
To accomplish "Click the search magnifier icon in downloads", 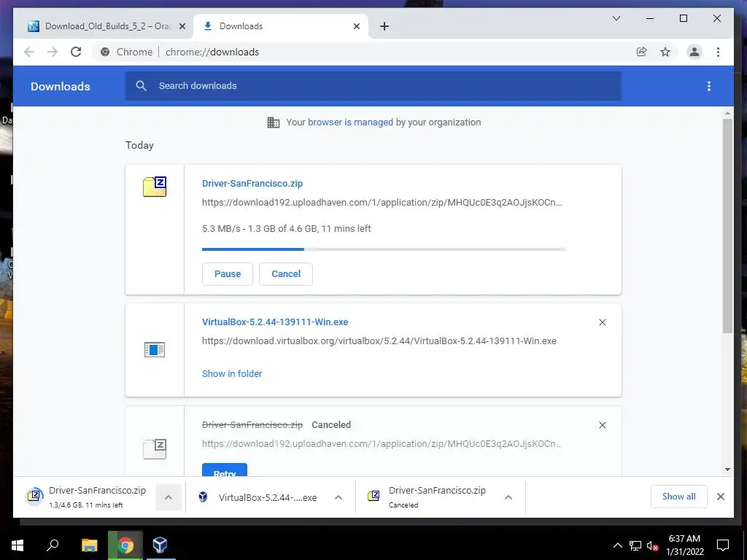I will pyautogui.click(x=141, y=86).
